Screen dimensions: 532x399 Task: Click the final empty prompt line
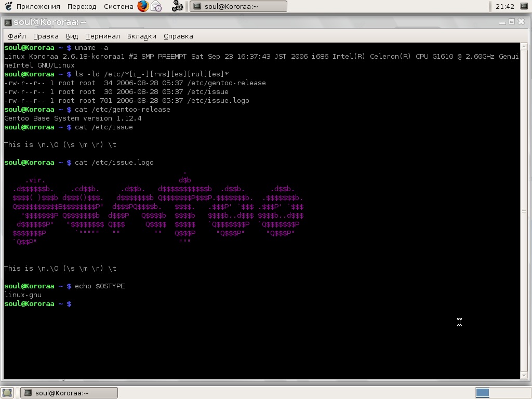[x=38, y=303]
